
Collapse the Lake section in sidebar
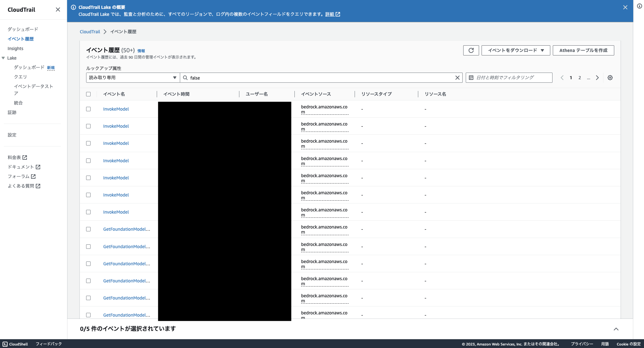tap(3, 58)
